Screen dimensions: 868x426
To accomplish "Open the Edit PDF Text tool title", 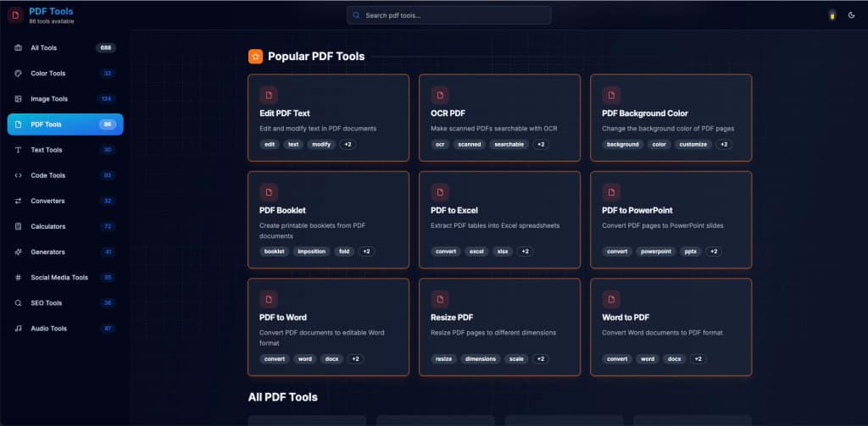I will point(285,113).
